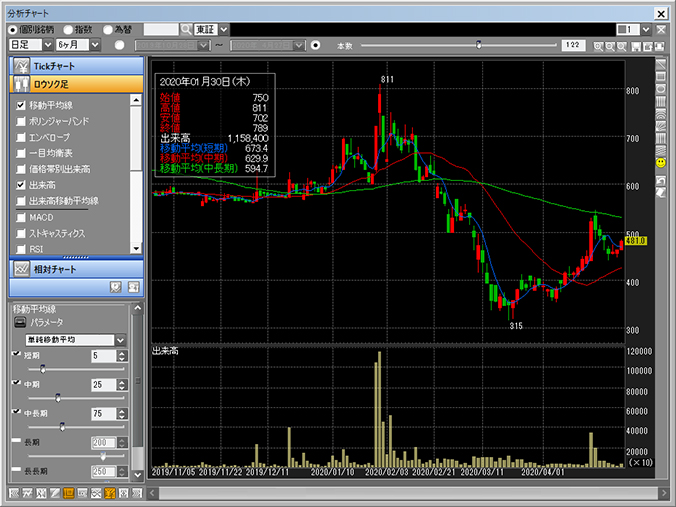Toggle the 短期 moving average checkbox
Screen dimensions: 676x507
[16, 354]
